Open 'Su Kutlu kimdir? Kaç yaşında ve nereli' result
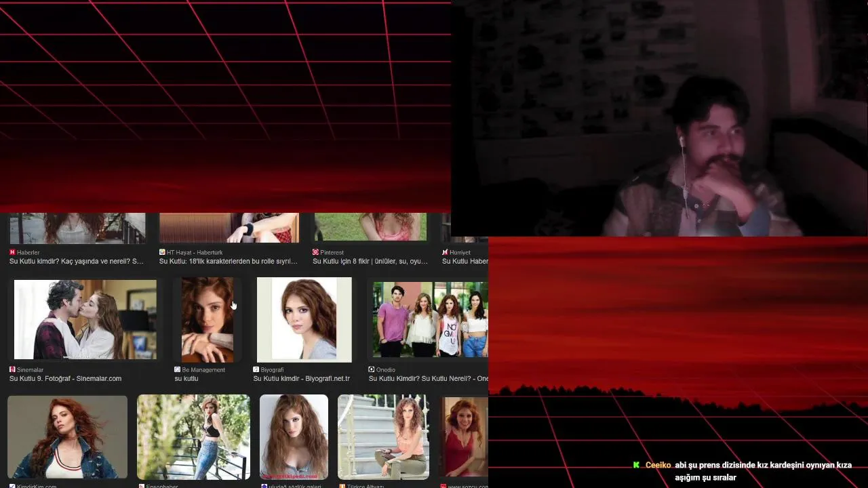The width and height of the screenshot is (868, 488). tap(77, 261)
